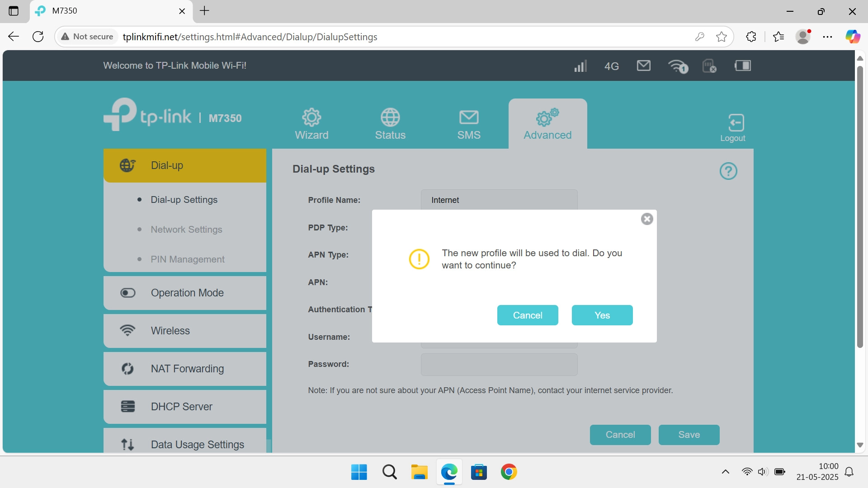Open the Wizard gear tab
Viewport: 868px width, 488px height.
tap(311, 124)
